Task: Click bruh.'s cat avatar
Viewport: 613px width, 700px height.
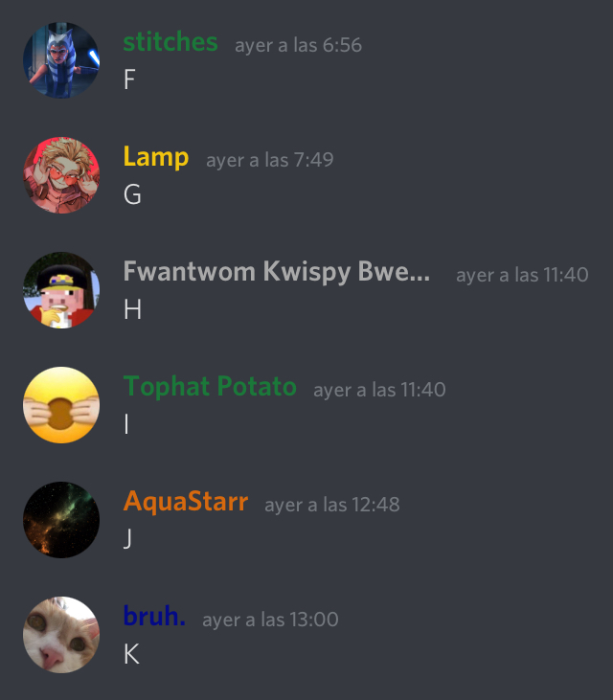Action: click(x=61, y=635)
